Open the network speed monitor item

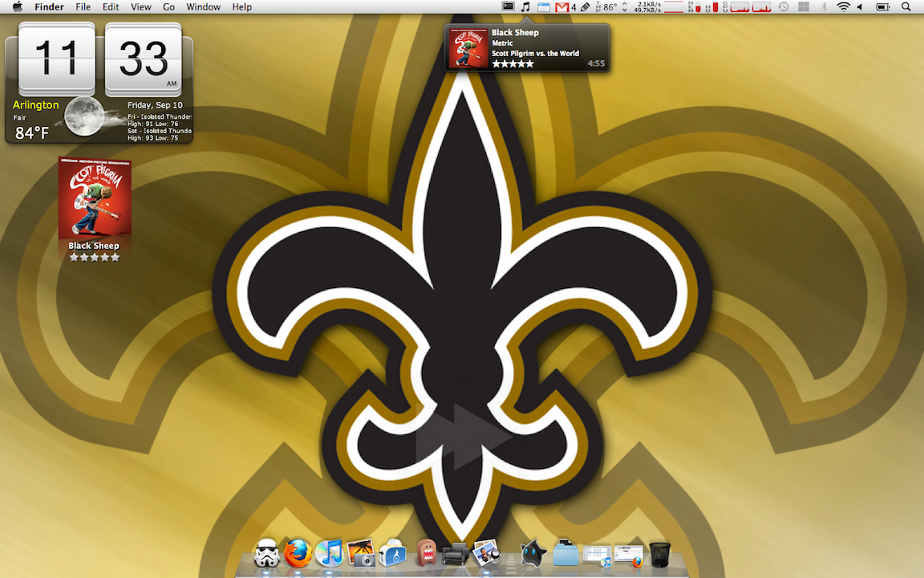click(x=647, y=7)
